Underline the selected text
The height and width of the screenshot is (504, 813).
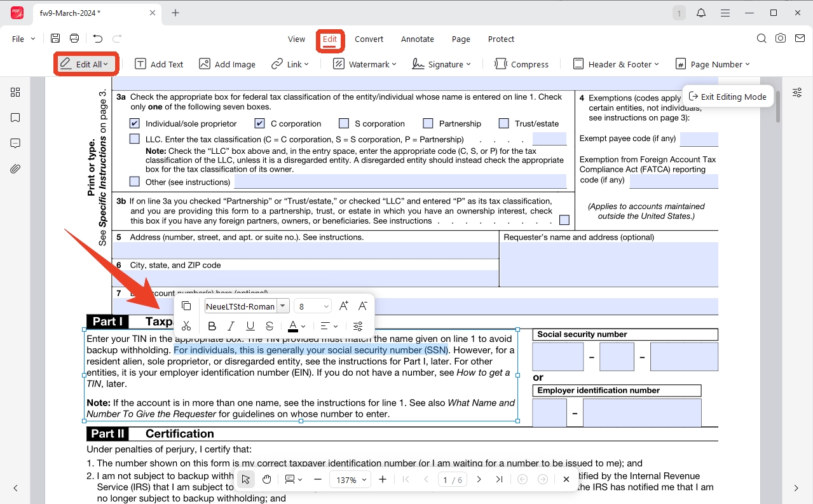pyautogui.click(x=250, y=326)
